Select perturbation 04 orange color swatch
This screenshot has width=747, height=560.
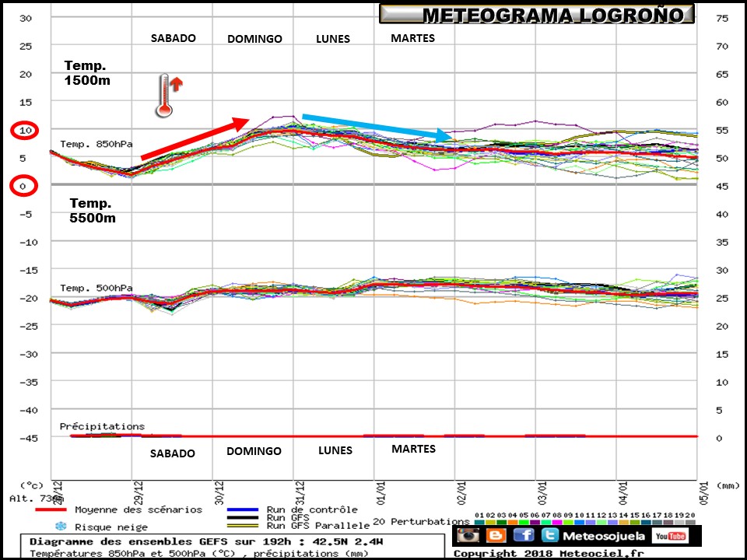coord(513,523)
